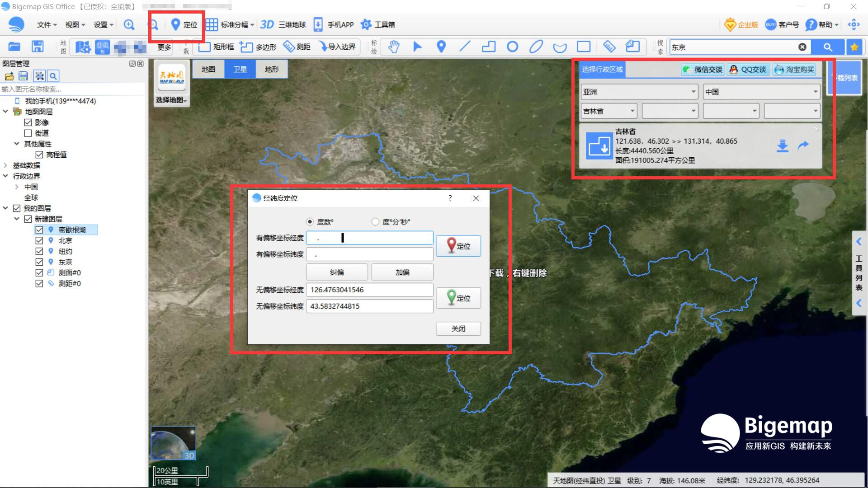Screen dimensions: 868x488
Task: Select the line drawing tool
Action: coord(465,47)
